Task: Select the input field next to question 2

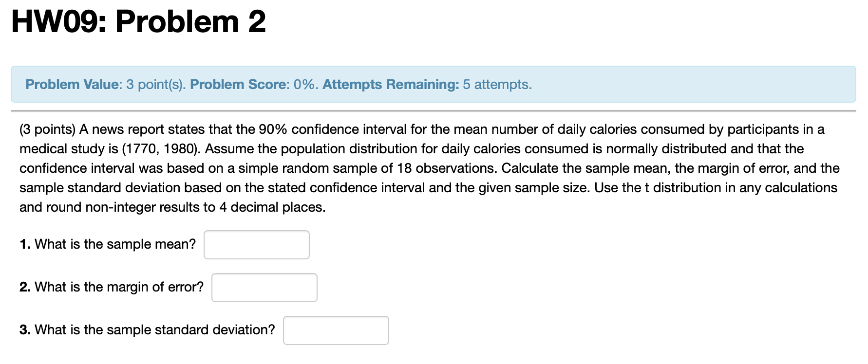Action: pos(264,288)
